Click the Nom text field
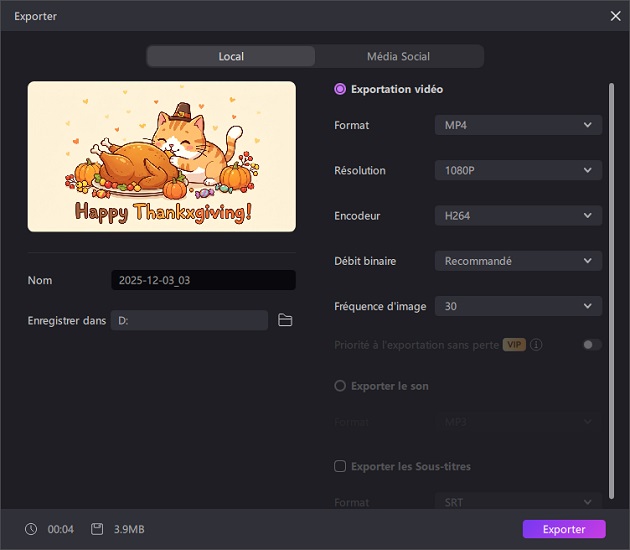Image resolution: width=630 pixels, height=550 pixels. click(x=203, y=281)
